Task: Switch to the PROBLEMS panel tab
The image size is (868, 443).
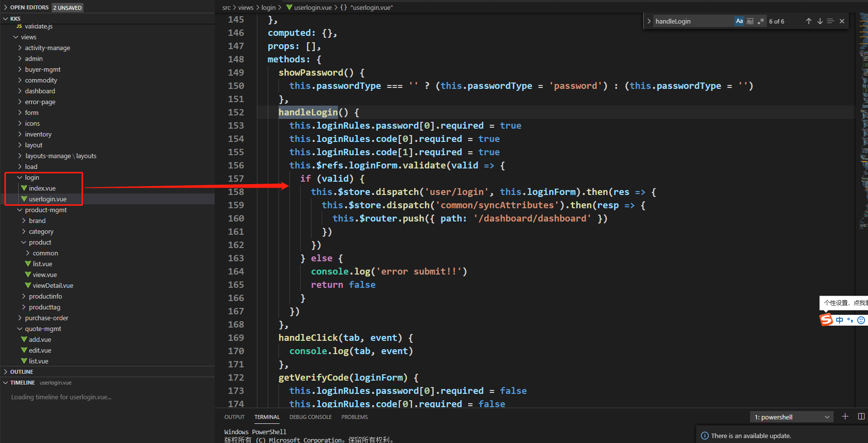Action: tap(355, 417)
